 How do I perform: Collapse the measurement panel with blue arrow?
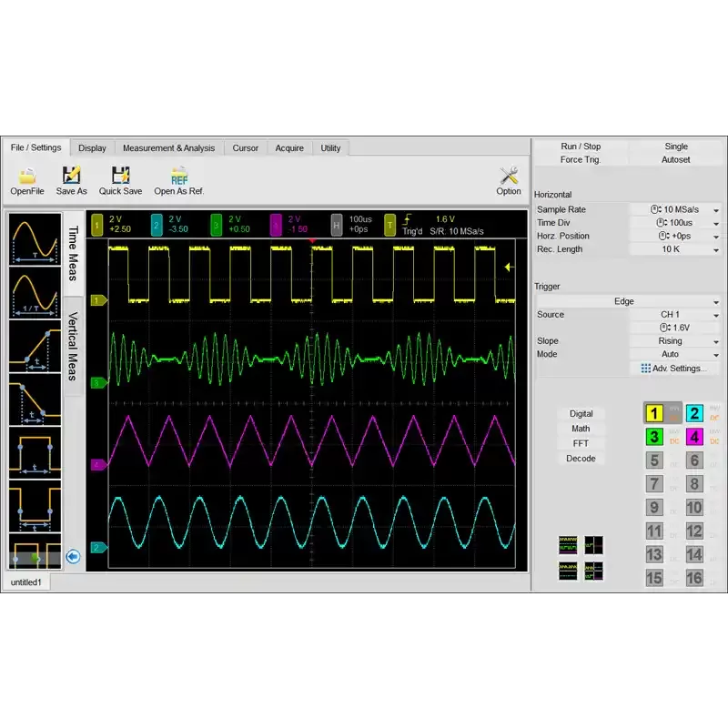pos(74,557)
